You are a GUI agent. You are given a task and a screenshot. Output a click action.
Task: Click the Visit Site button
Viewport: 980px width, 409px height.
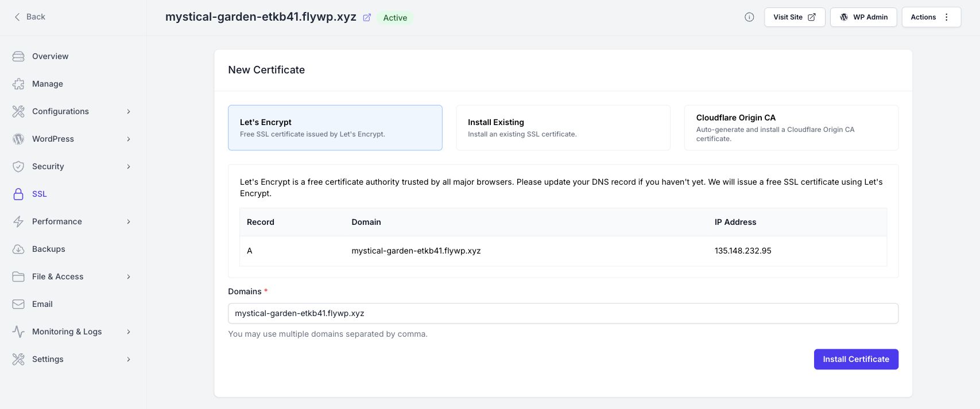(795, 17)
